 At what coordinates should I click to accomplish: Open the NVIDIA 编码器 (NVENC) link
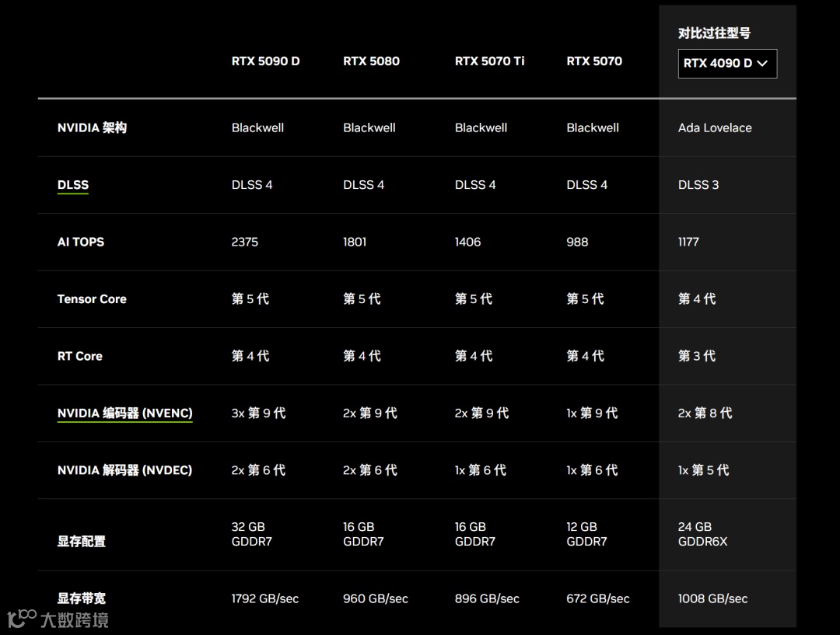coord(124,413)
